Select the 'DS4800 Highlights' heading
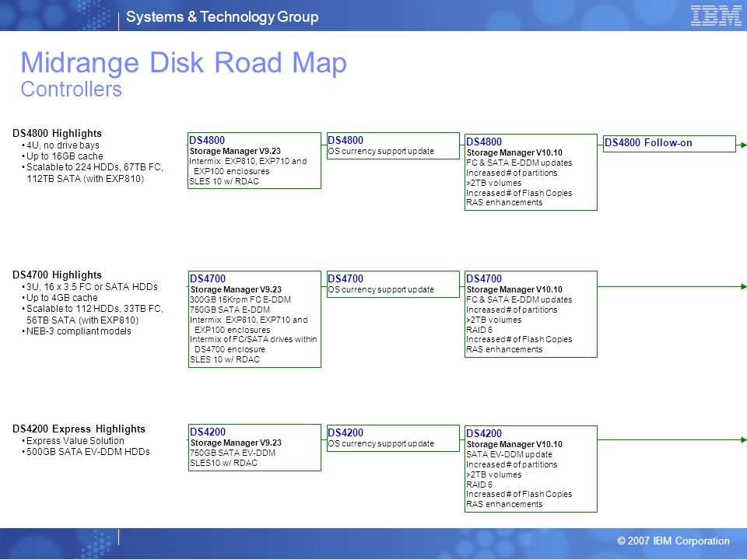This screenshot has height=560, width=747. point(57,133)
